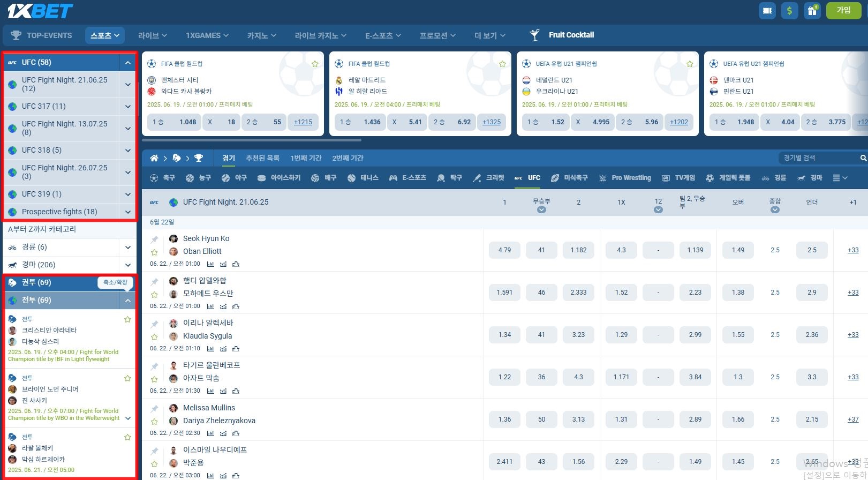Screen dimensions: 868x480
Task: Switch to 1번째 기간 tab
Action: 306,158
